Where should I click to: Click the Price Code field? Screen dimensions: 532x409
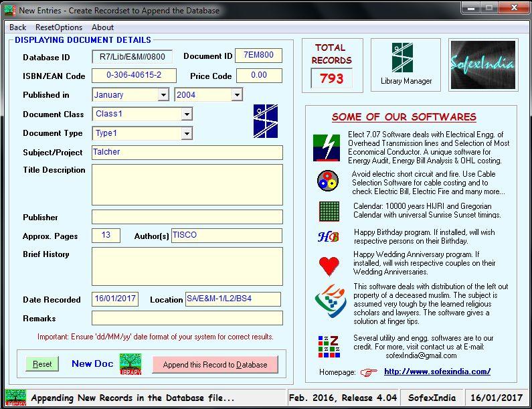(259, 76)
